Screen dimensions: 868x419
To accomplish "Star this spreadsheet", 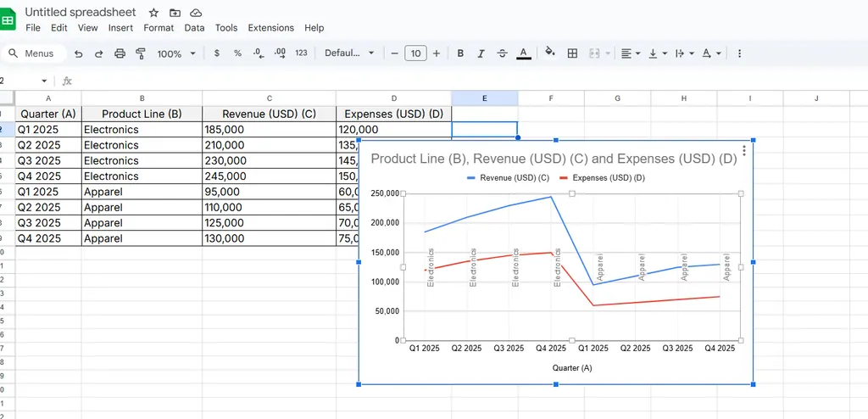I will (x=153, y=13).
